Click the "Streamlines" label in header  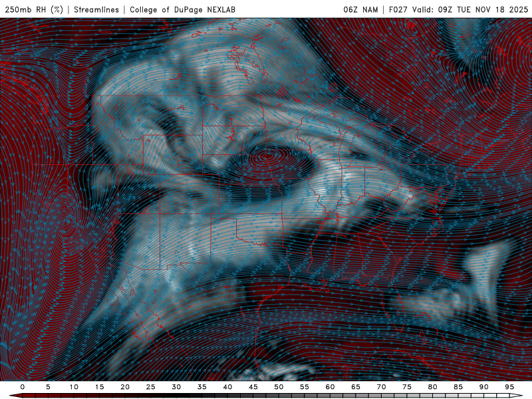[96, 9]
